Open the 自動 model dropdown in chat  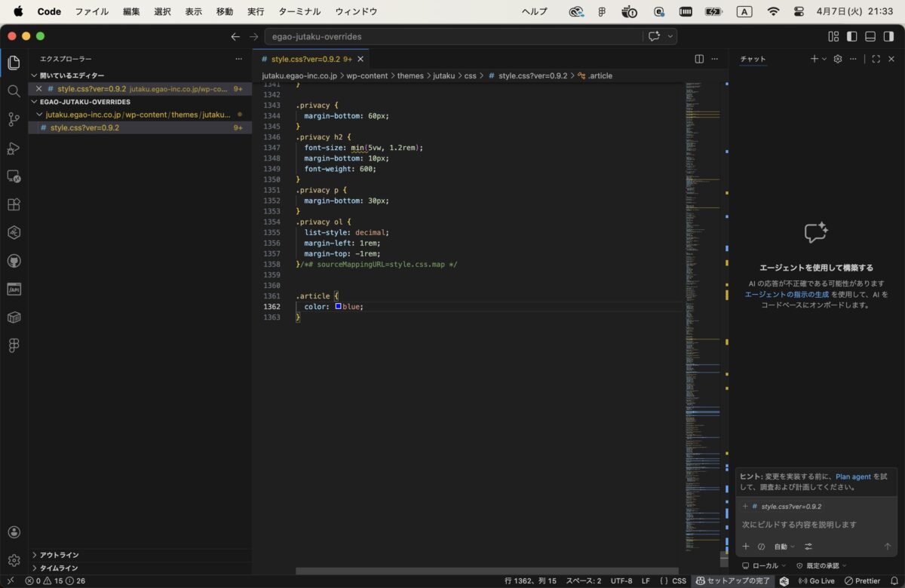(x=784, y=547)
